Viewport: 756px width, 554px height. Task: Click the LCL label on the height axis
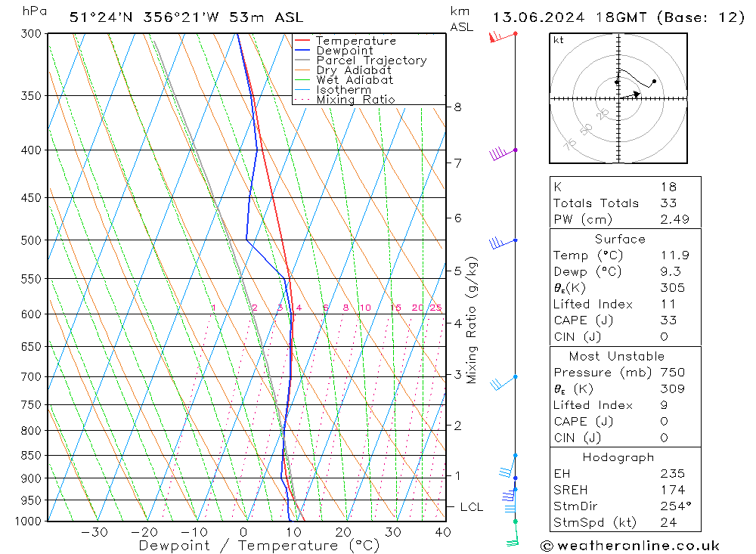(x=472, y=507)
